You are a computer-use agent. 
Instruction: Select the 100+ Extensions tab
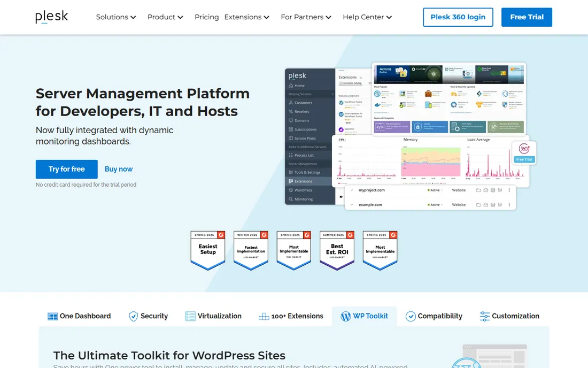coord(291,316)
